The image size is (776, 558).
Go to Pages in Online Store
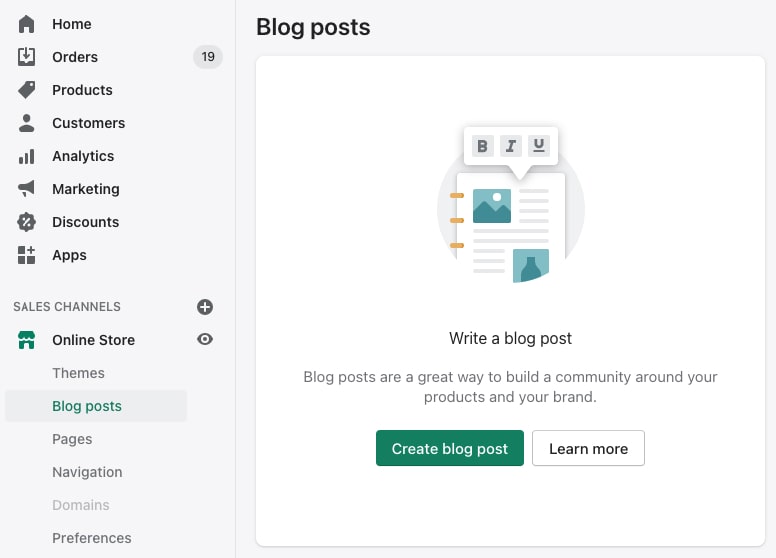(x=72, y=439)
